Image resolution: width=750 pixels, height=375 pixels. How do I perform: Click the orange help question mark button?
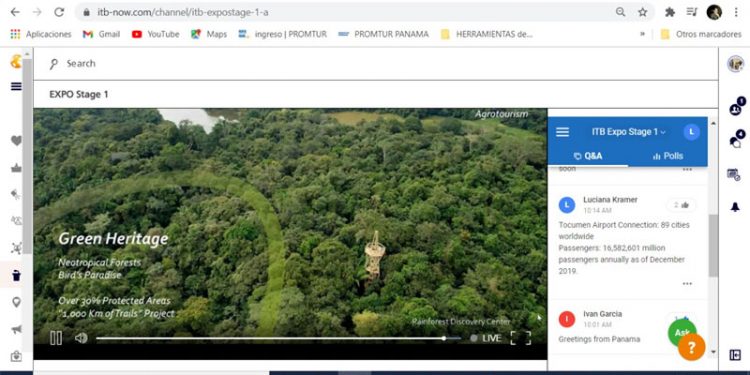click(x=692, y=347)
